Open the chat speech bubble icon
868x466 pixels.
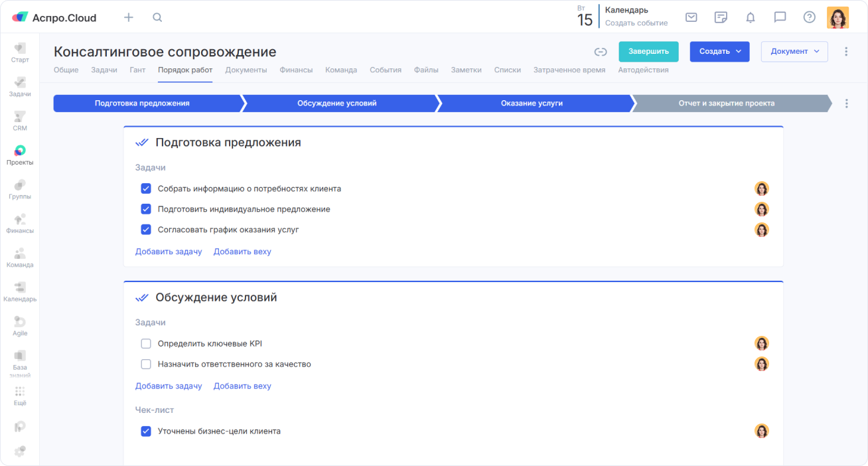click(780, 17)
